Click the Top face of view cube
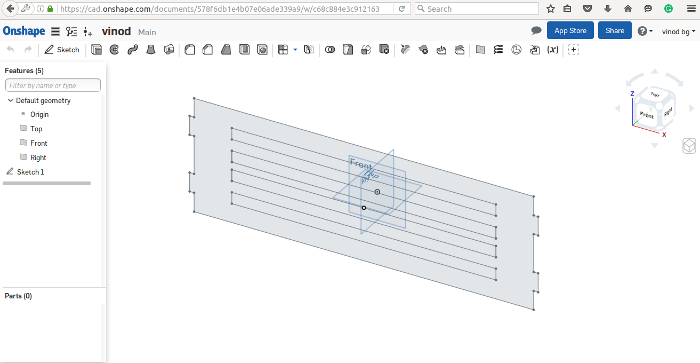The height and width of the screenshot is (363, 700). point(655,94)
